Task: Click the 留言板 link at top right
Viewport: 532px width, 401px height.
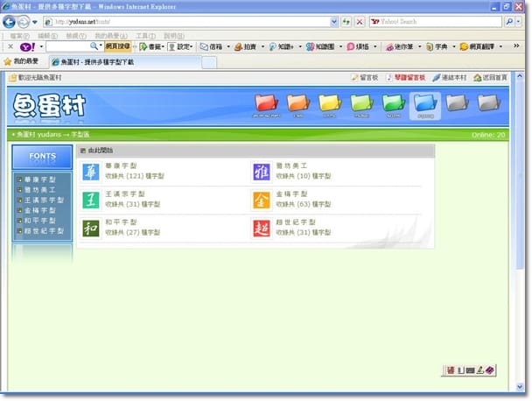Action: click(x=366, y=78)
